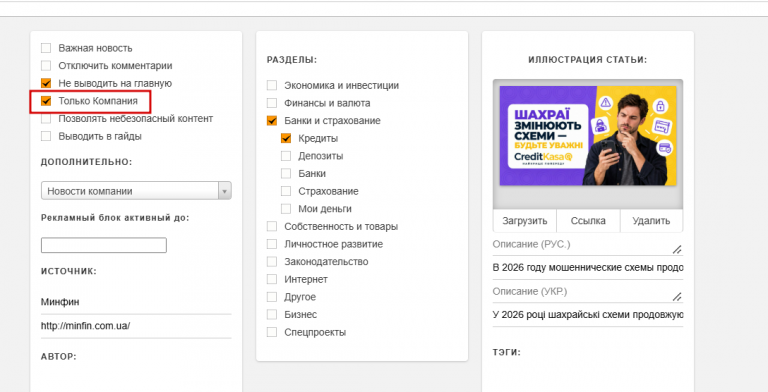Click the dropdown arrow of 'Новости компании'
Viewport: 768px width, 392px height.
click(225, 191)
